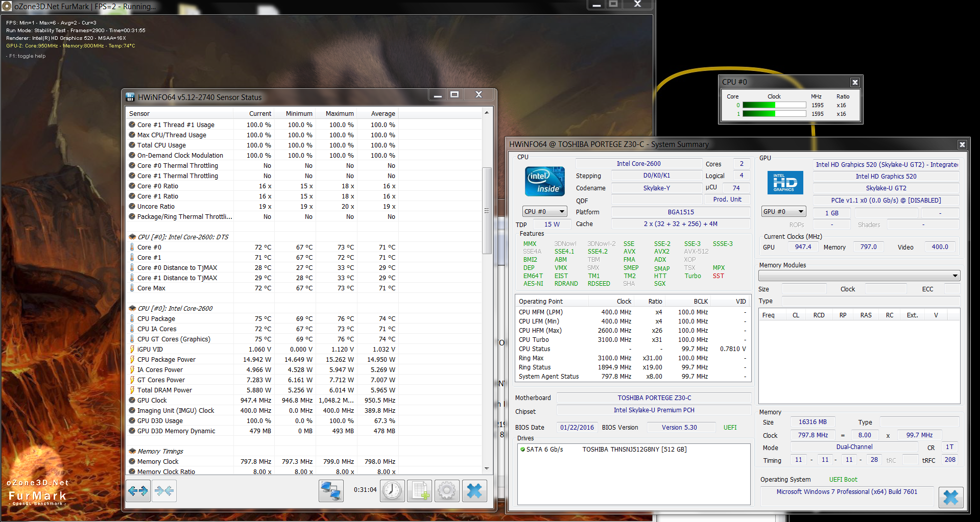Reset the elapsed timer using the clock icon

click(x=392, y=491)
